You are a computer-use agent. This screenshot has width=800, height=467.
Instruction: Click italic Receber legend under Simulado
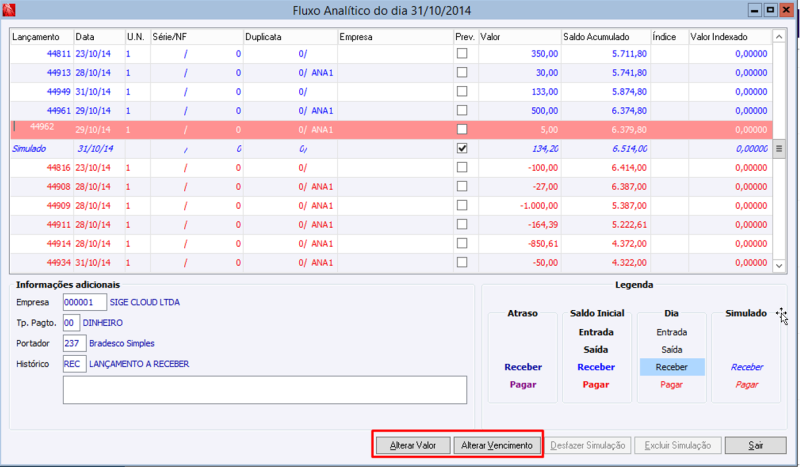coord(747,367)
